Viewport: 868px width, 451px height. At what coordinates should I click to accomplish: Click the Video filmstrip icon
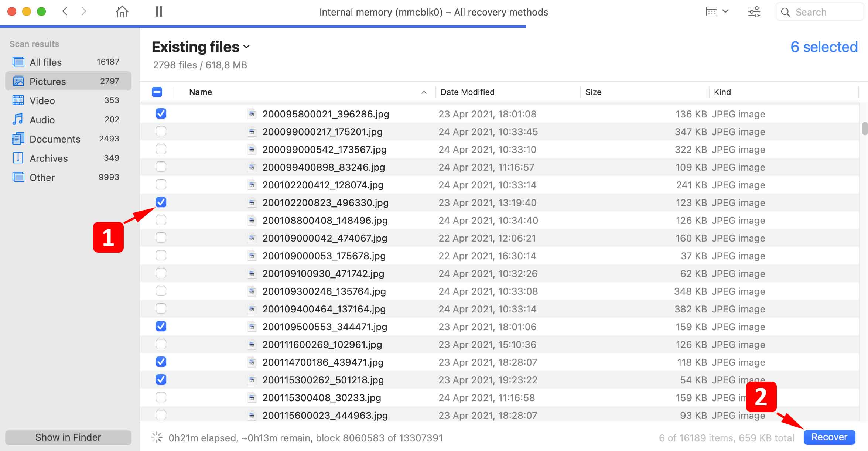(x=18, y=100)
